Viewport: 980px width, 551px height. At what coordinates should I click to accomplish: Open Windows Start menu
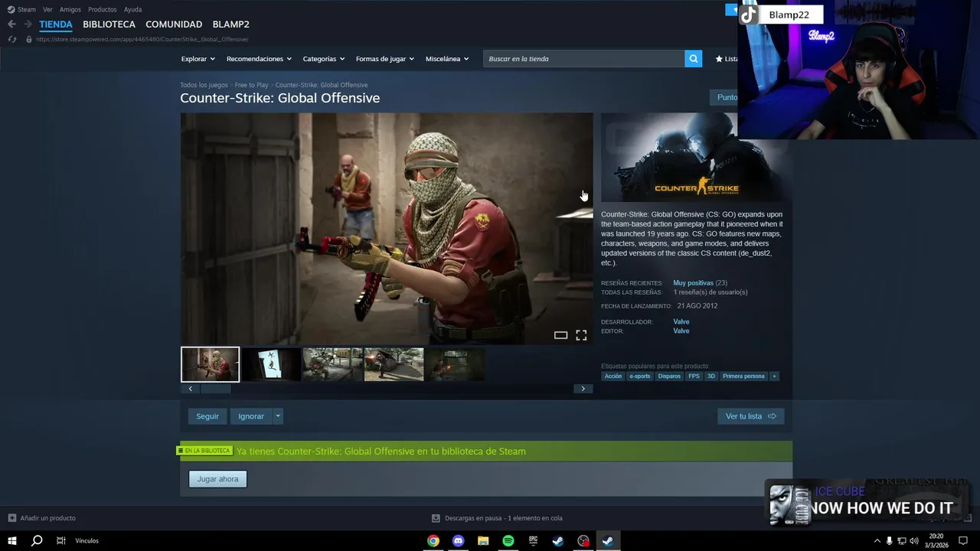pos(11,541)
